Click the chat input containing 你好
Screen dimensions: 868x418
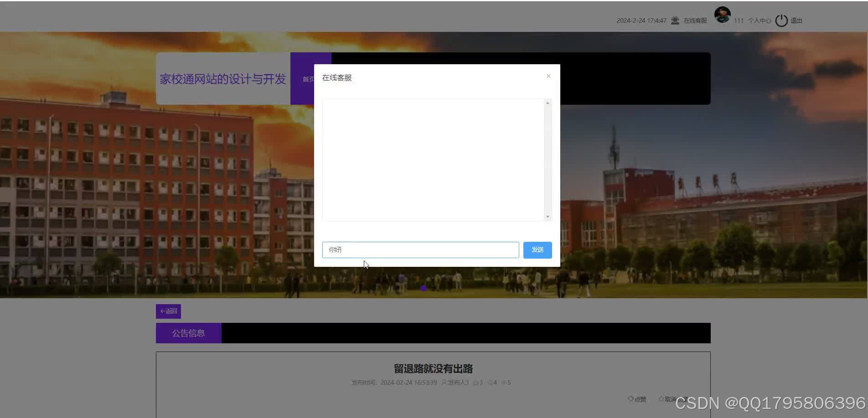(x=420, y=250)
